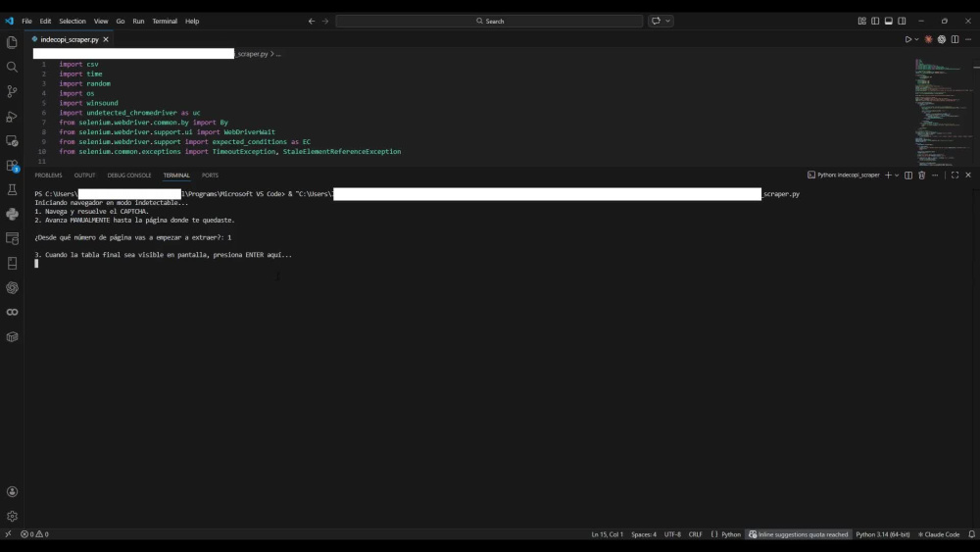The width and height of the screenshot is (980, 552).
Task: Open the ChatGPT/OpenAI sidebar icon
Action: tap(12, 287)
